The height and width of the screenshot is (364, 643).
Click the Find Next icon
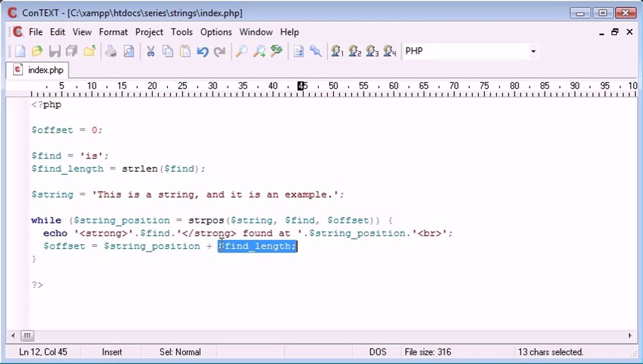click(259, 51)
